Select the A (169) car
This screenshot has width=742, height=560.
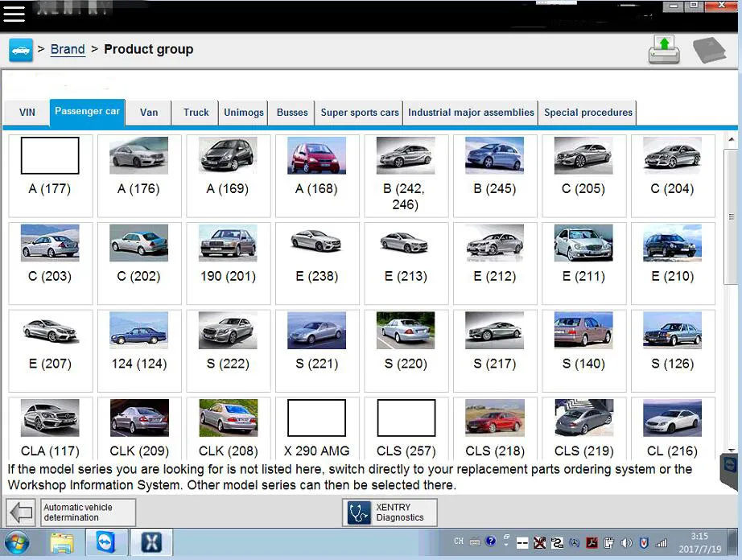click(228, 176)
